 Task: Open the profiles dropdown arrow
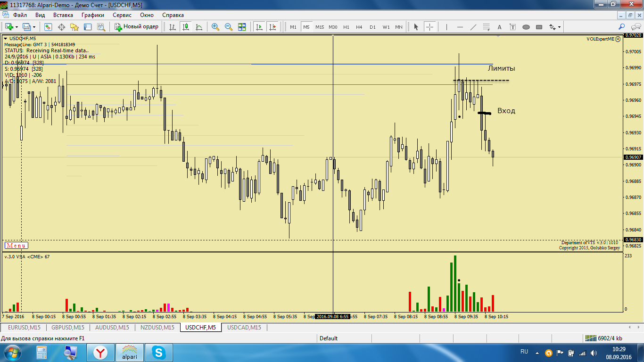[34, 27]
